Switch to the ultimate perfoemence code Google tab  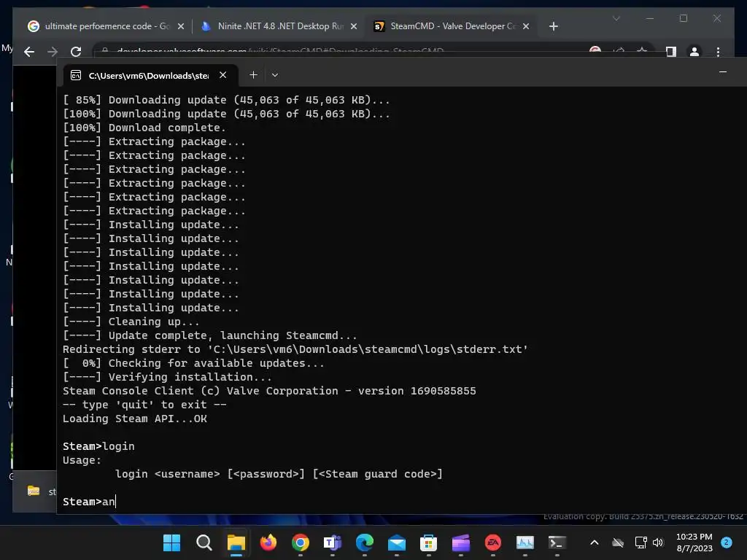tap(106, 26)
